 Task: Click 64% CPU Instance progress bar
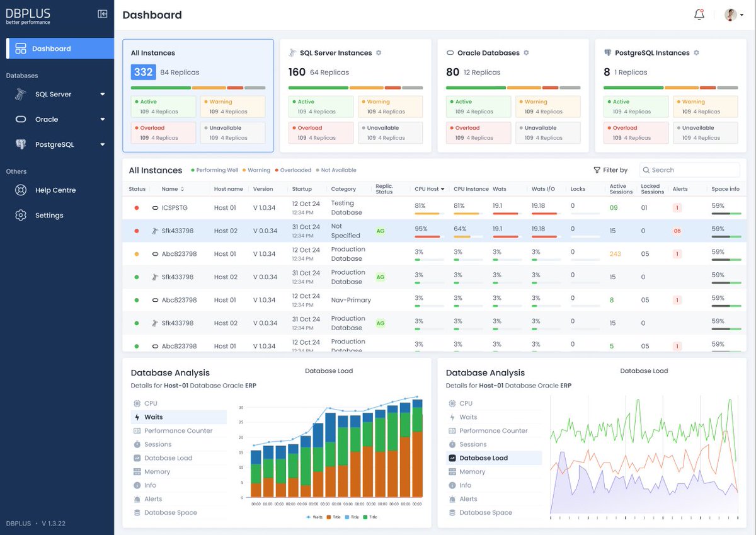[x=468, y=237]
